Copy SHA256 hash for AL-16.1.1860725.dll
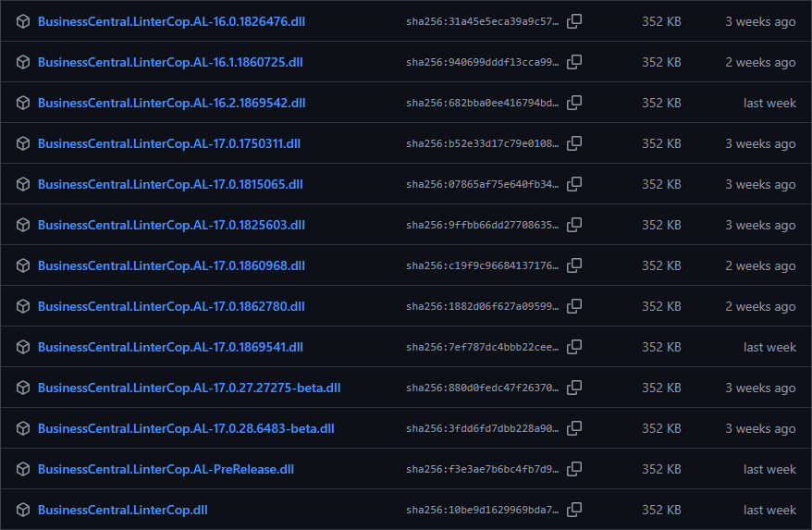The height and width of the screenshot is (530, 812). tap(574, 62)
